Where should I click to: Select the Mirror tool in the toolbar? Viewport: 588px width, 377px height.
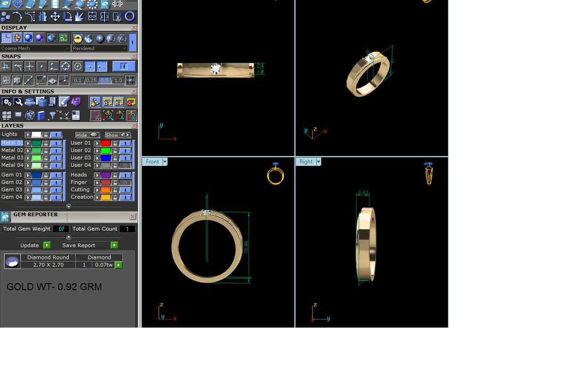[x=43, y=17]
